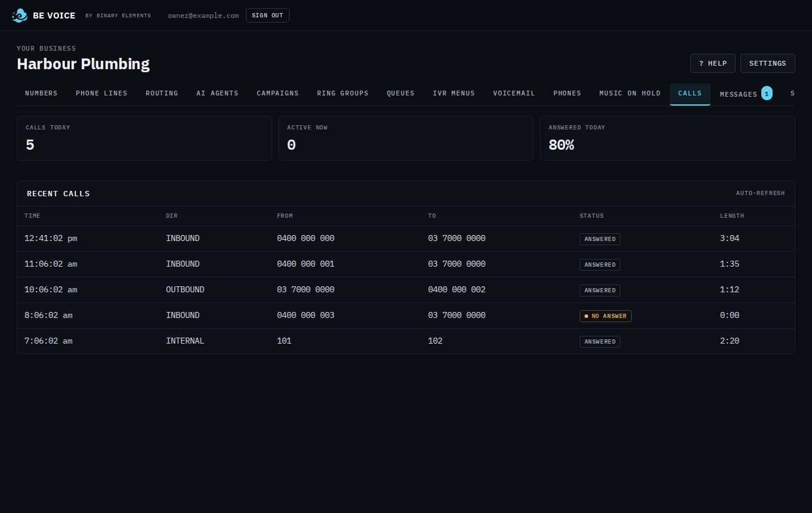This screenshot has width=812, height=513.
Task: Select caller number 0400 000 001
Action: tap(306, 264)
